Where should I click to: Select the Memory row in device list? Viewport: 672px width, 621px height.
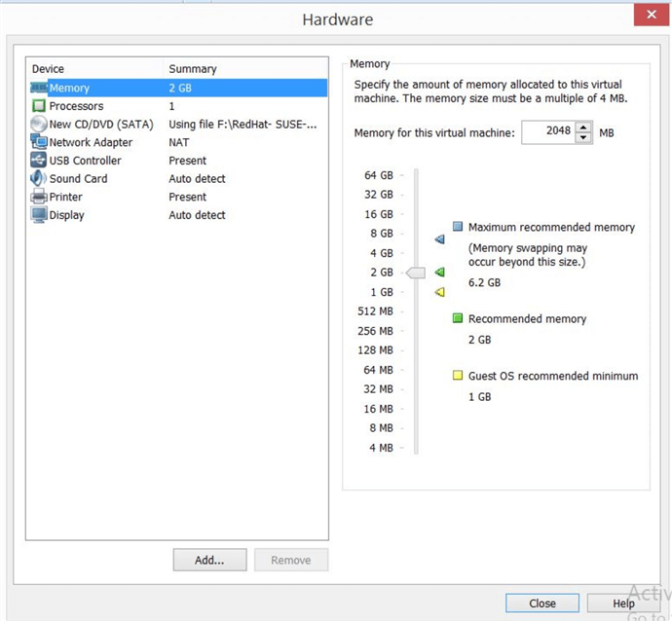point(178,88)
